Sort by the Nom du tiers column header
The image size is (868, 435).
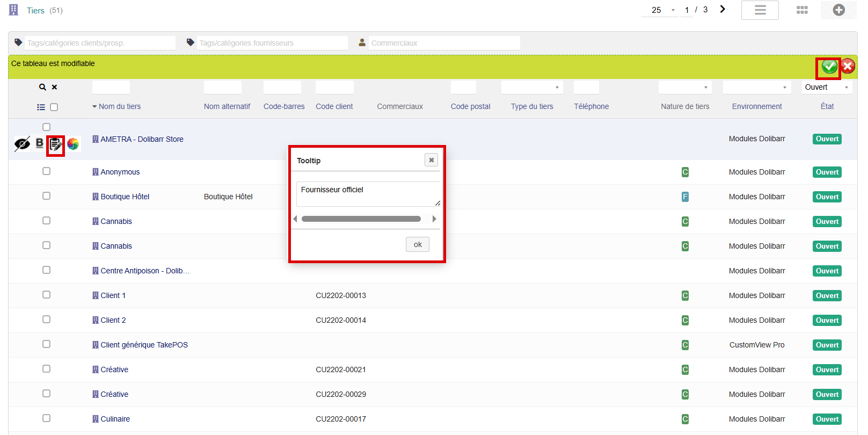[119, 106]
